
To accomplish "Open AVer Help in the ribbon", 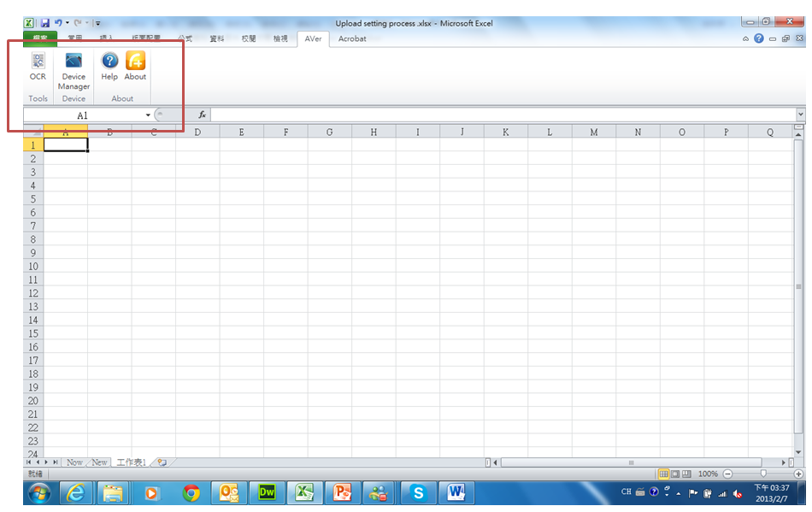I will coord(109,67).
